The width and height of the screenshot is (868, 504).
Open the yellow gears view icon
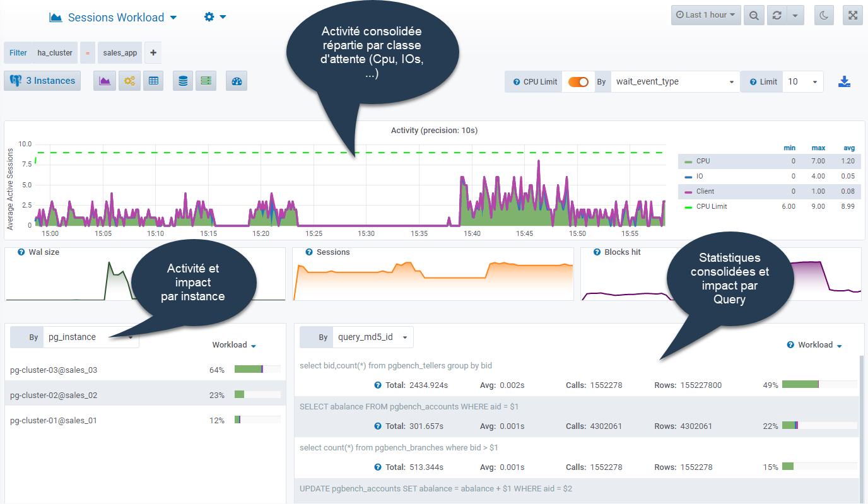[x=129, y=81]
